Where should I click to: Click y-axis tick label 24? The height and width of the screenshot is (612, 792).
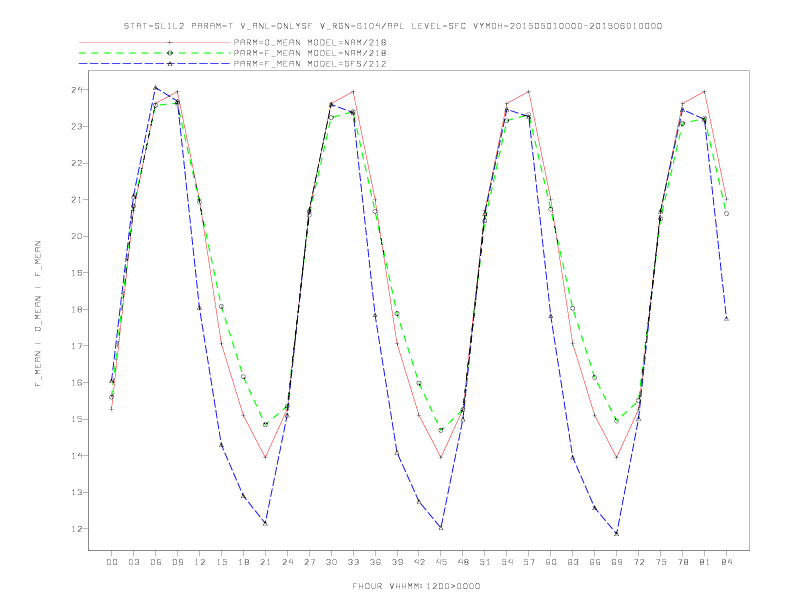[x=77, y=90]
